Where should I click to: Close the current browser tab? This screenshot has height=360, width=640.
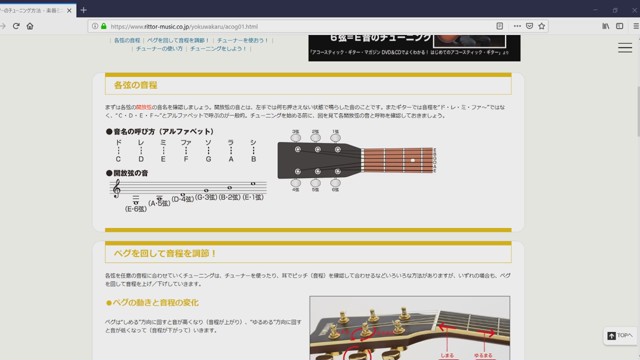point(69,11)
